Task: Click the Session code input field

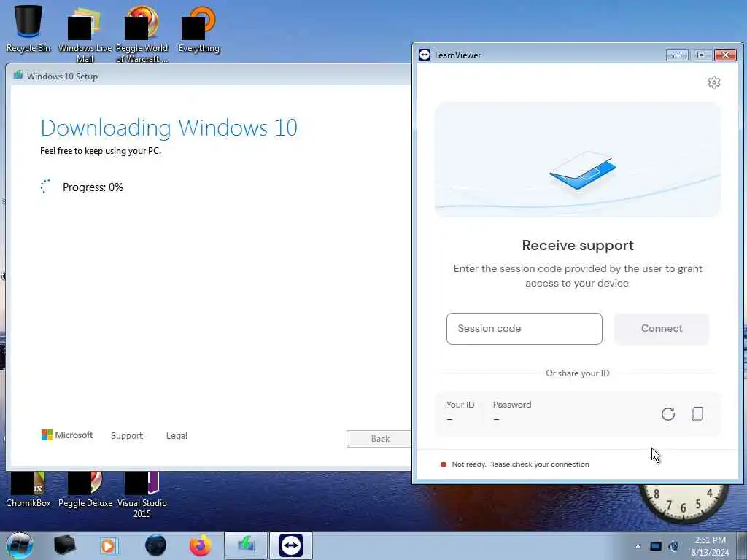Action: pos(524,329)
